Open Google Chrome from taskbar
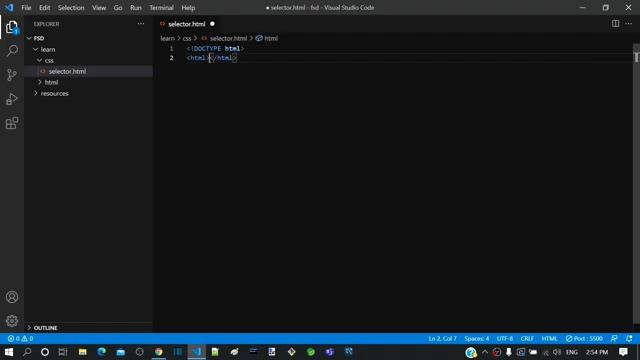The width and height of the screenshot is (640, 360). [x=159, y=352]
